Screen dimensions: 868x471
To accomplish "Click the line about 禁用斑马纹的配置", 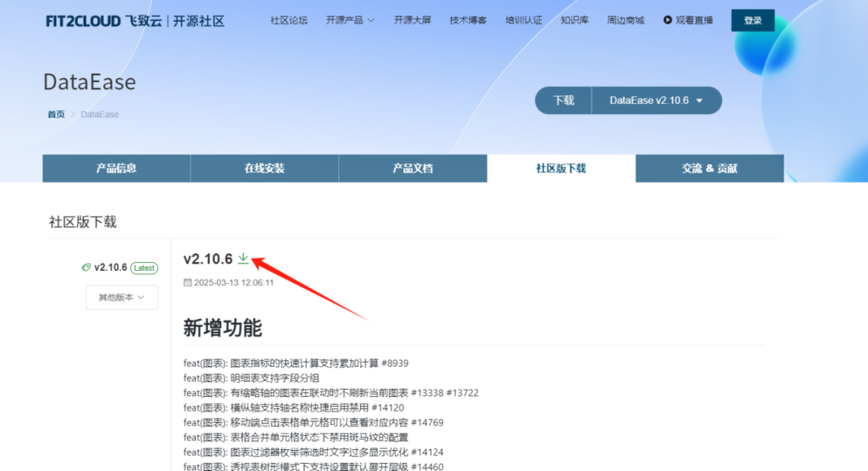I will [x=296, y=437].
